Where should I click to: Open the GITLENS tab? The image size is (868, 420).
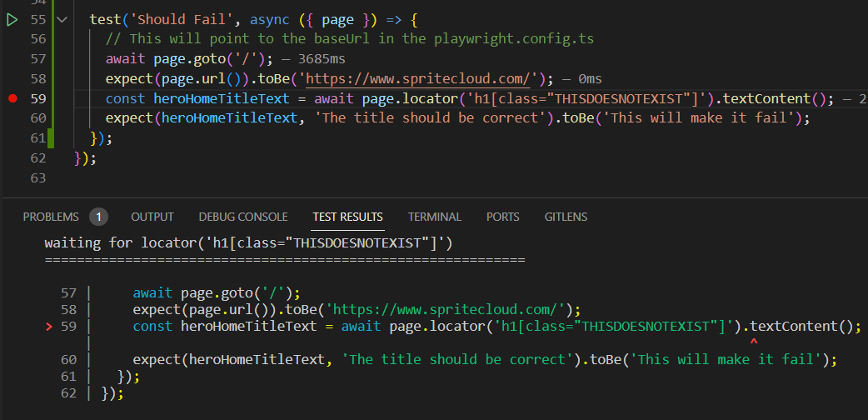click(x=566, y=217)
